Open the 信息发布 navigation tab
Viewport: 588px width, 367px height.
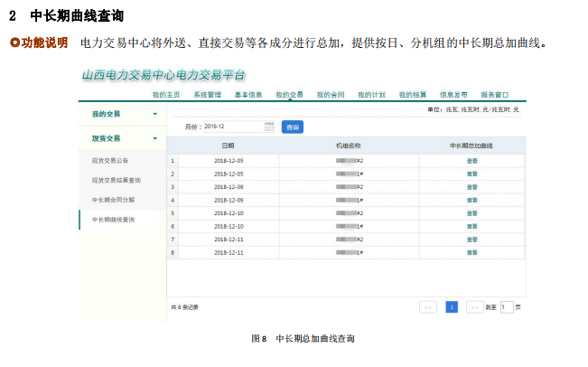coord(453,94)
